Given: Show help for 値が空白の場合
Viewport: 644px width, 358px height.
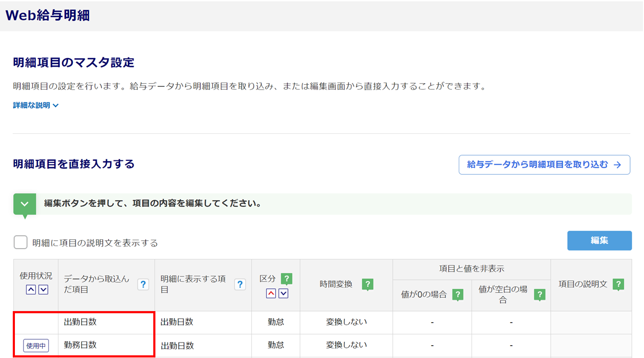Looking at the screenshot, I should pyautogui.click(x=540, y=295).
